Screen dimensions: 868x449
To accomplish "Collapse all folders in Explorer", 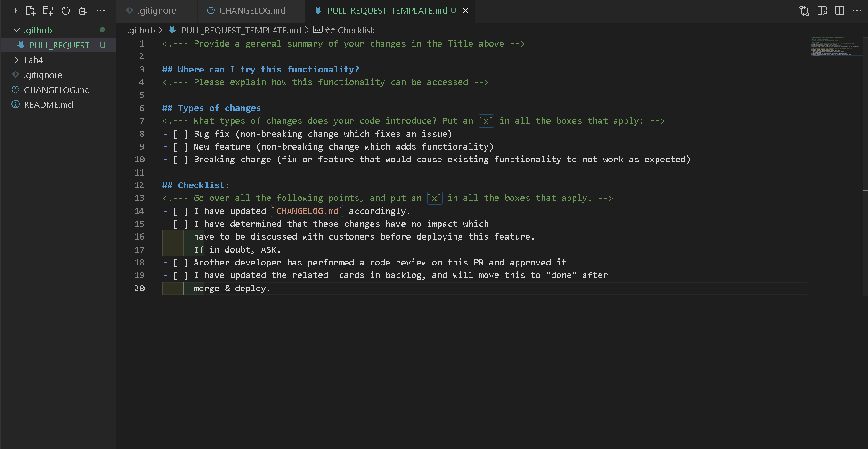I will 83,10.
